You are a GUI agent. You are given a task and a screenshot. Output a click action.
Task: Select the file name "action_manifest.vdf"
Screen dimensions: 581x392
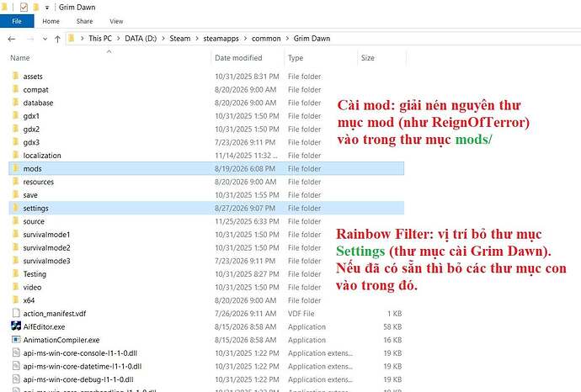click(x=55, y=314)
